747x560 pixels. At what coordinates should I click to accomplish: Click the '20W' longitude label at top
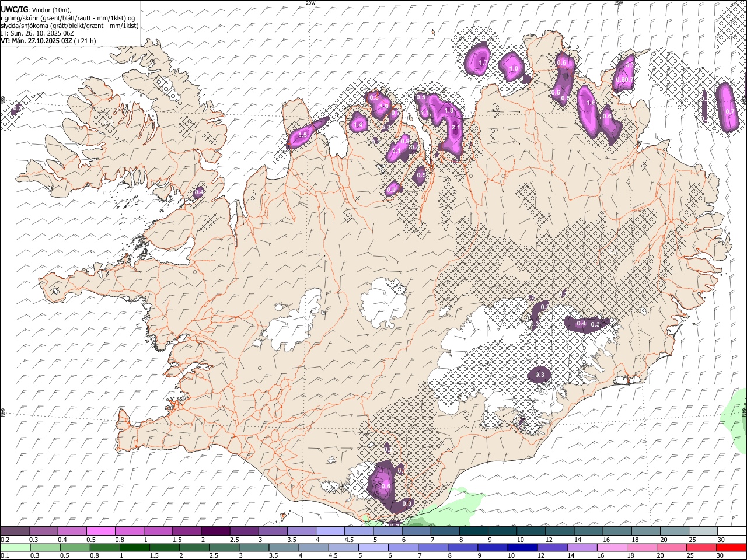coord(310,3)
